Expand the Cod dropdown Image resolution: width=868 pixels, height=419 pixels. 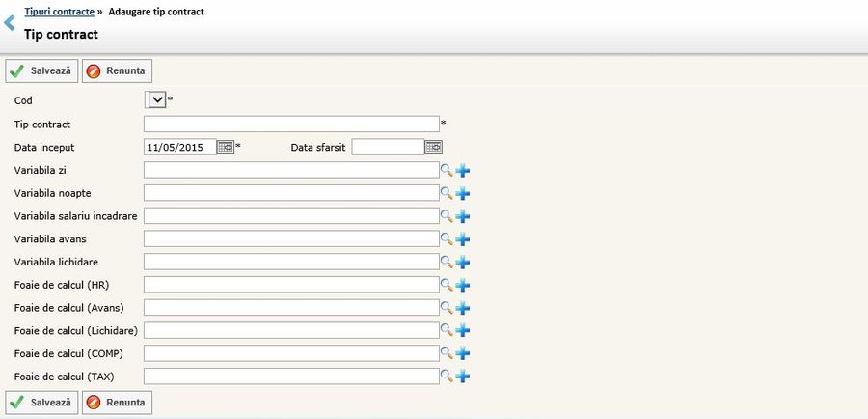[x=156, y=99]
